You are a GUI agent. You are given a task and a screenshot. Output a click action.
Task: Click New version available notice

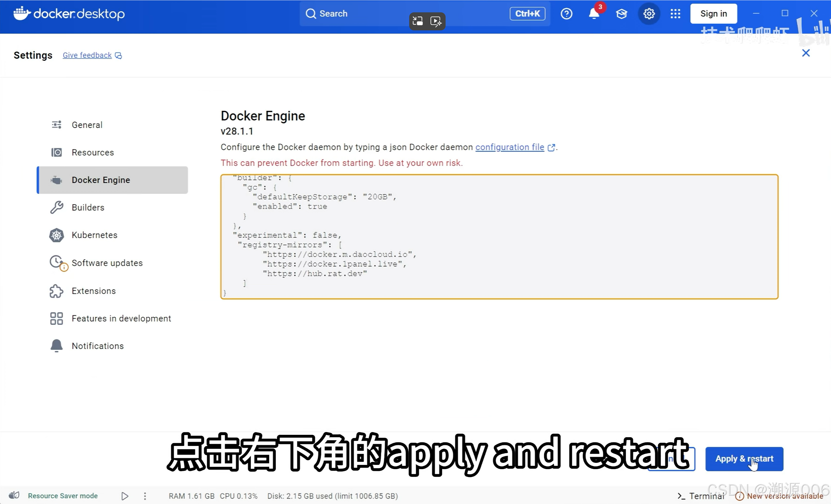click(779, 496)
